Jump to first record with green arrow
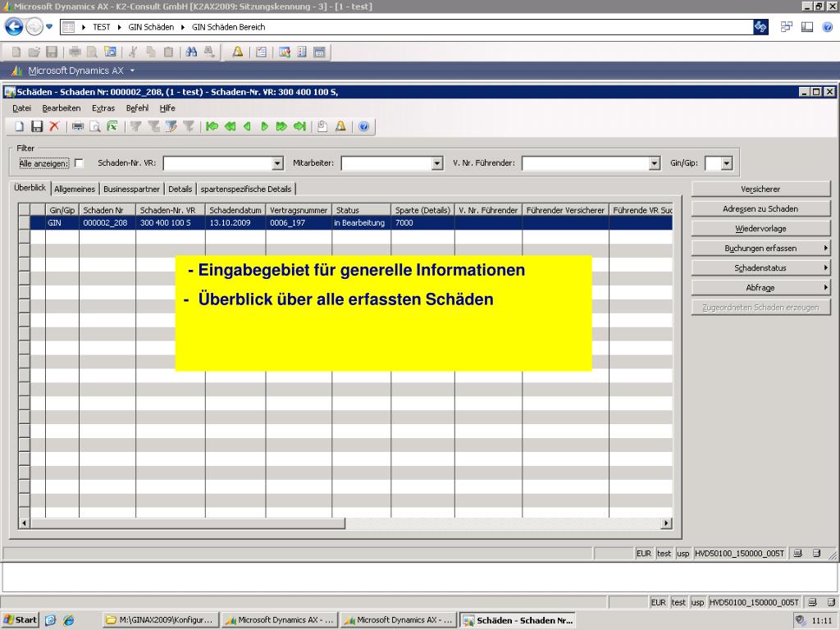Viewport: 840px width, 630px height. pyautogui.click(x=212, y=126)
